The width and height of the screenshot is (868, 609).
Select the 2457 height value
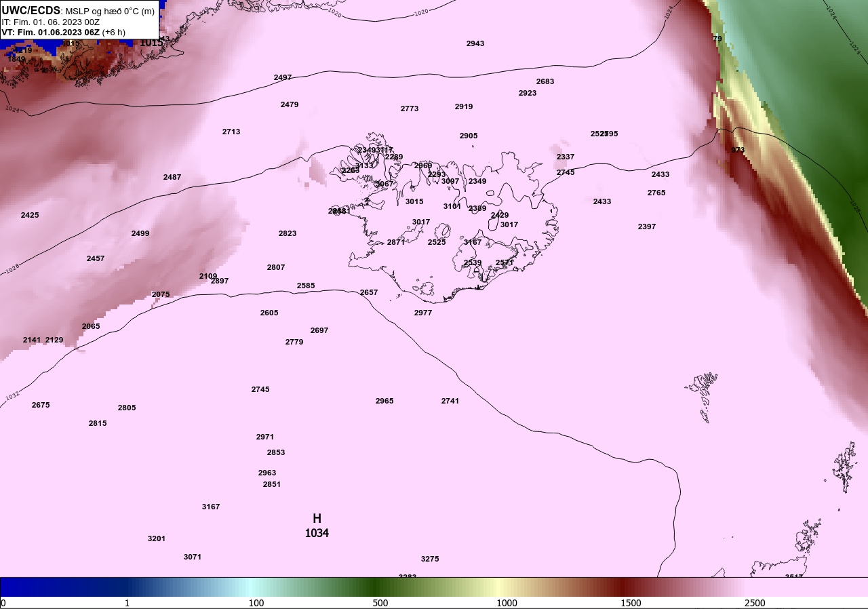point(96,258)
